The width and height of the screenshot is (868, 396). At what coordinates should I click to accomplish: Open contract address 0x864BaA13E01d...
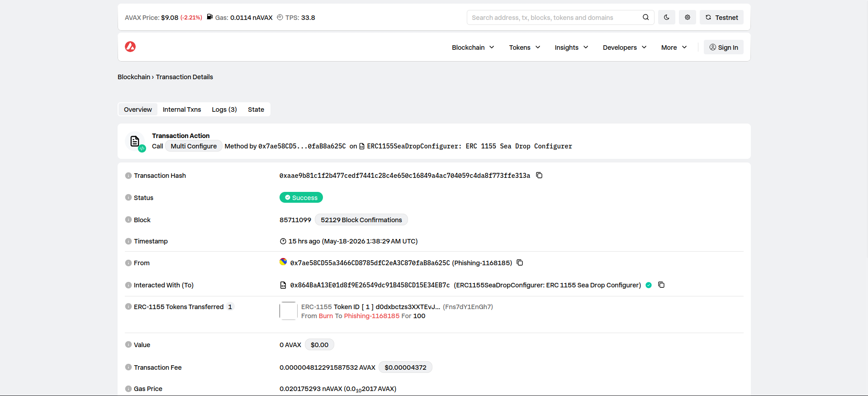370,285
